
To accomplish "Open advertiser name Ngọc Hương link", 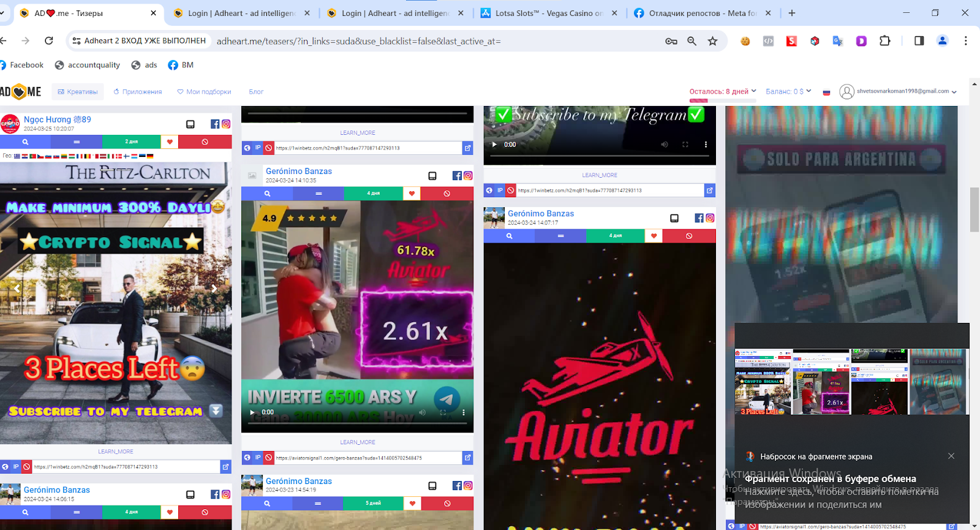I will (x=57, y=119).
